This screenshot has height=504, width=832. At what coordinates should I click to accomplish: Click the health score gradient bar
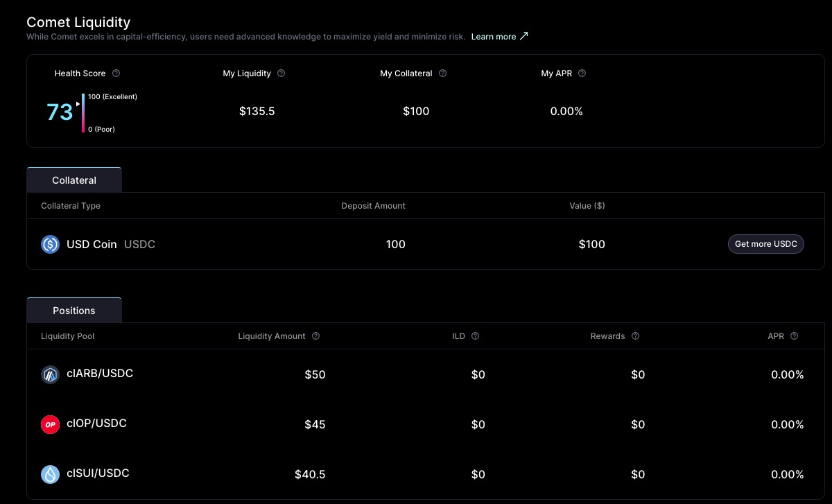point(83,112)
